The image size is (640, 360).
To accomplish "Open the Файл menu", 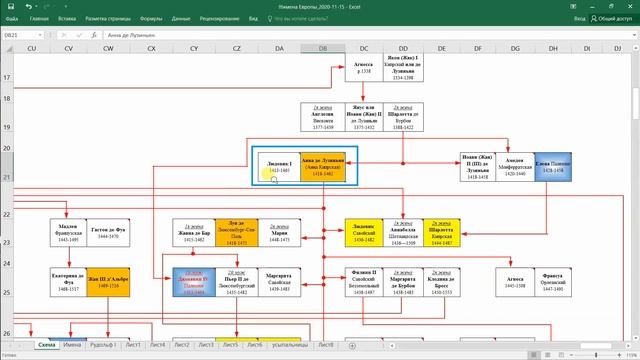I will pyautogui.click(x=12, y=19).
